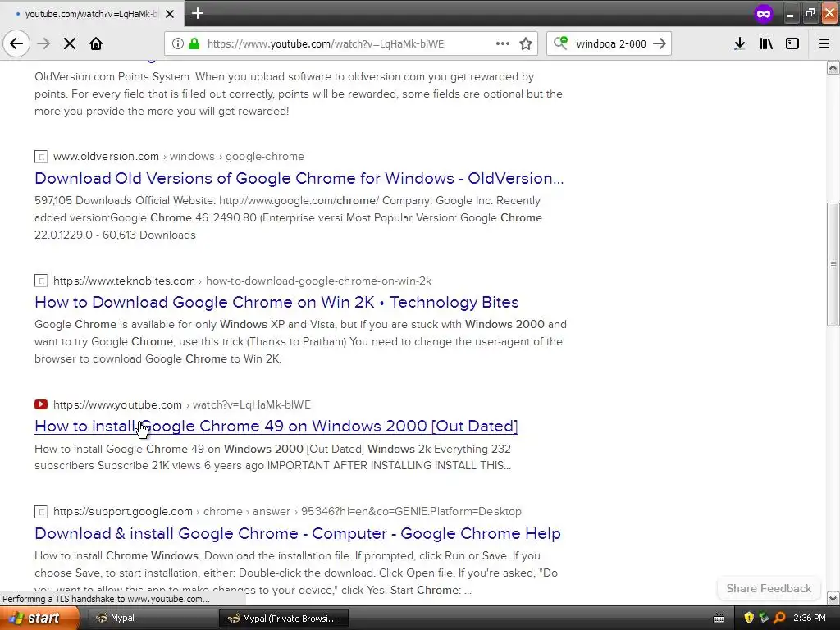Click the green network tray icon

tap(764, 618)
